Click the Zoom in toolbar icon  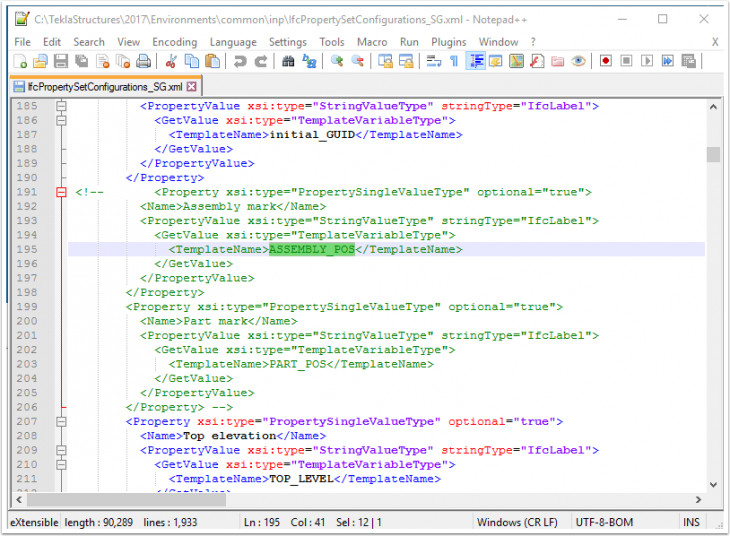[337, 61]
